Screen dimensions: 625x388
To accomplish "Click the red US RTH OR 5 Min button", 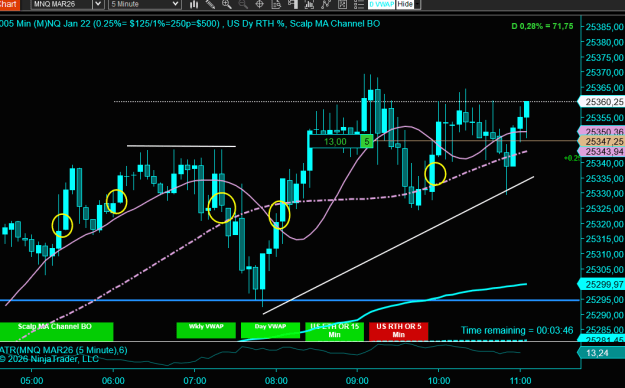I will 399,331.
